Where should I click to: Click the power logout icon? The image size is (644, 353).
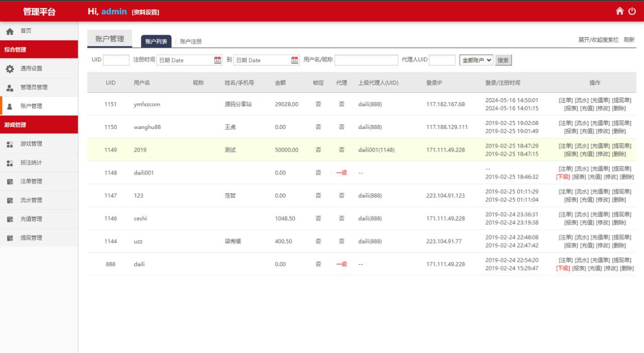pos(632,11)
